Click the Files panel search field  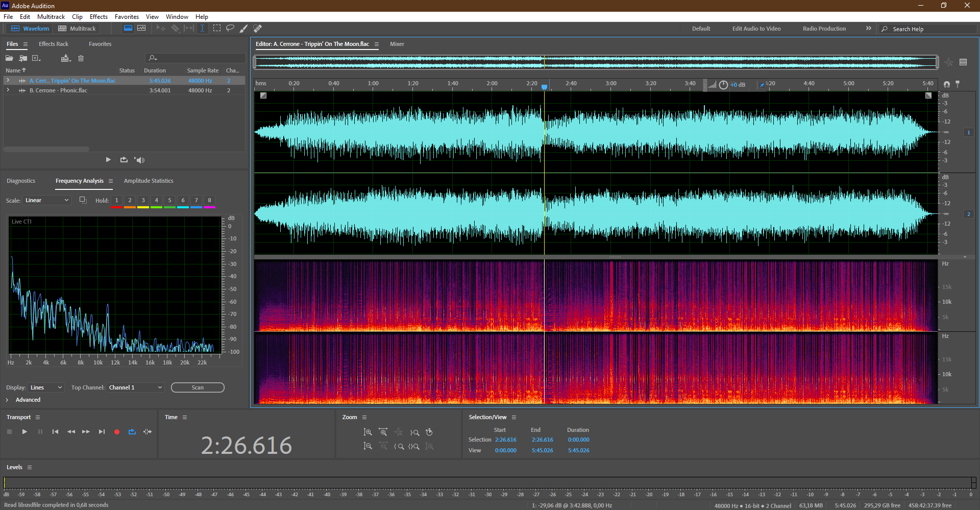195,58
